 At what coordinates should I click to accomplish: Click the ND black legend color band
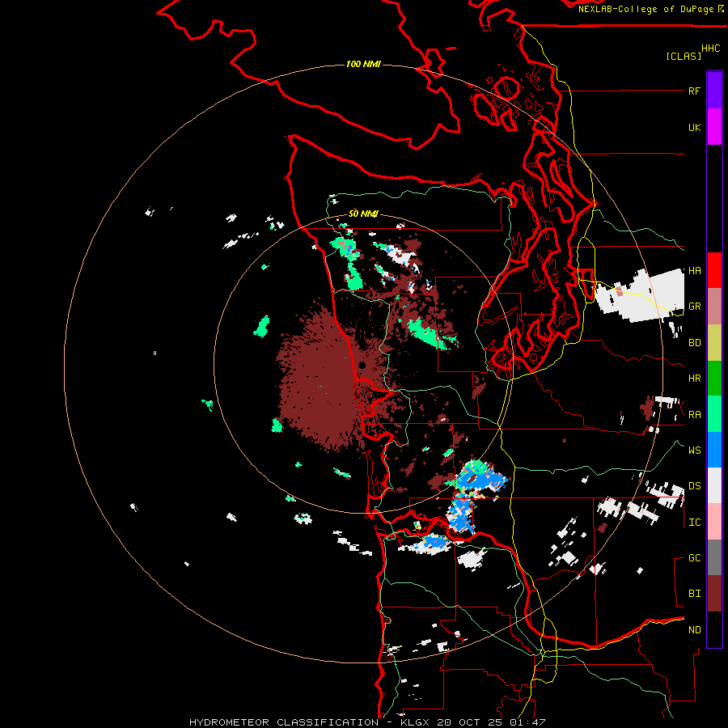point(714,629)
